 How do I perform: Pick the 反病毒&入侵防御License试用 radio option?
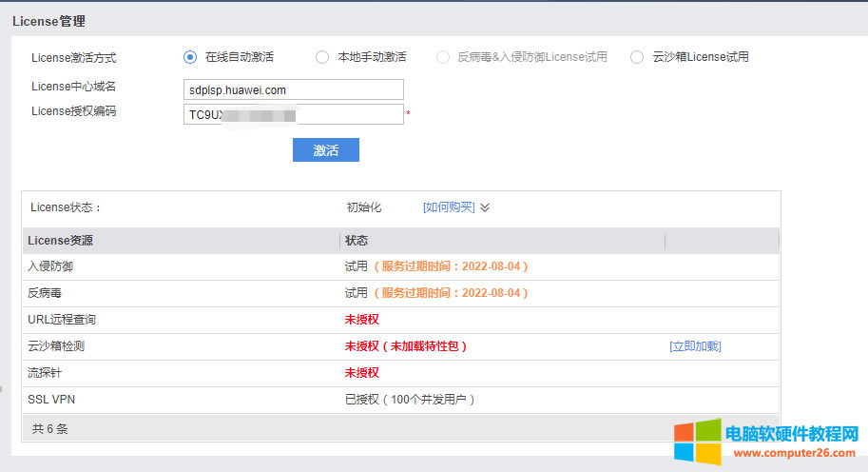[443, 57]
